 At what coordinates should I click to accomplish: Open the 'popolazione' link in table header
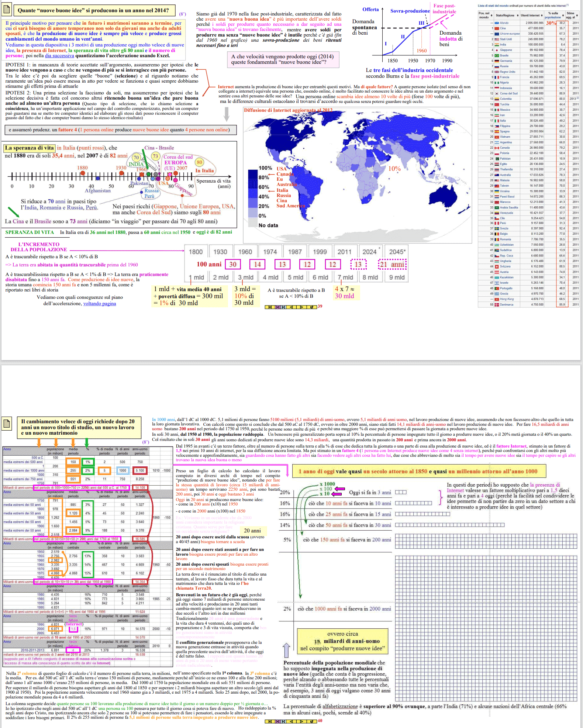click(553, 17)
